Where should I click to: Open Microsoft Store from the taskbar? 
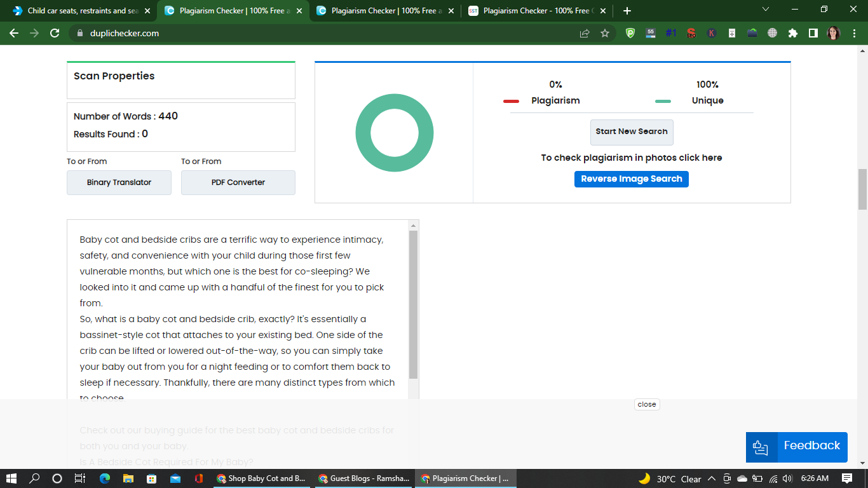pos(152,478)
